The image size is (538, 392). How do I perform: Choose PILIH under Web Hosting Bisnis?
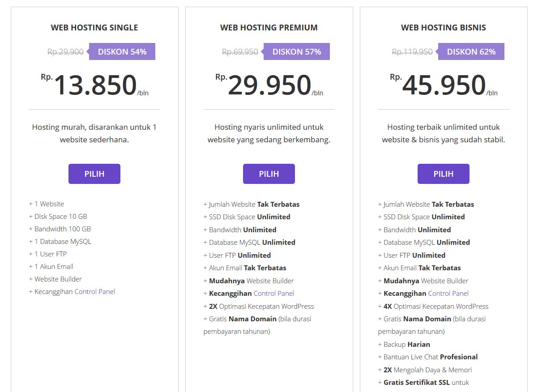(444, 174)
